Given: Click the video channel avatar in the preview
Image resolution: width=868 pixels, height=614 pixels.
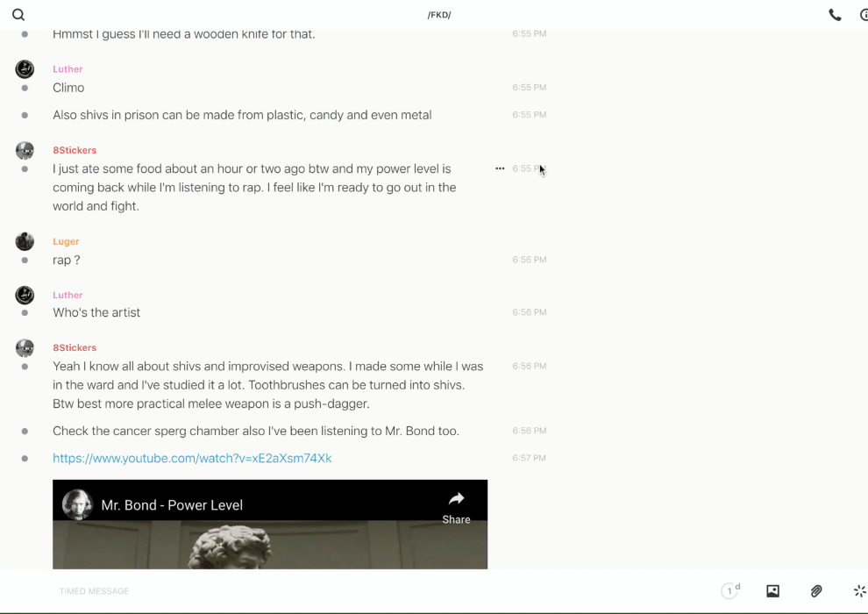Looking at the screenshot, I should [x=77, y=505].
